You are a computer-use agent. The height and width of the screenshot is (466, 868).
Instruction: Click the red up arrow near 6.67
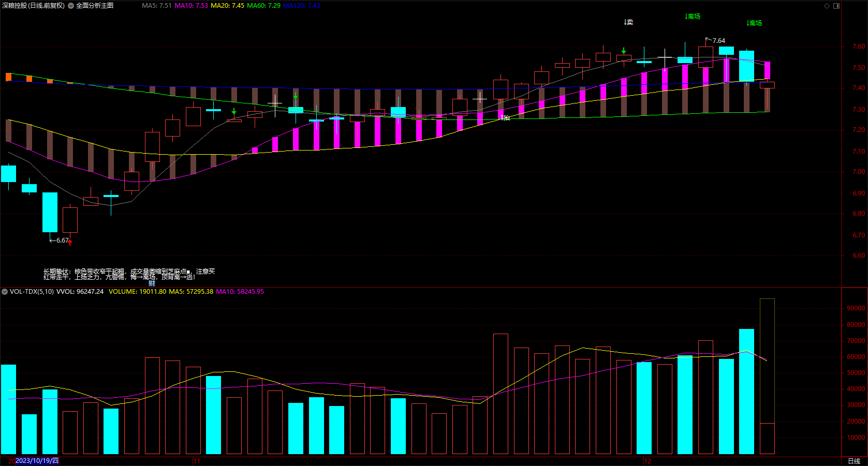70,242
